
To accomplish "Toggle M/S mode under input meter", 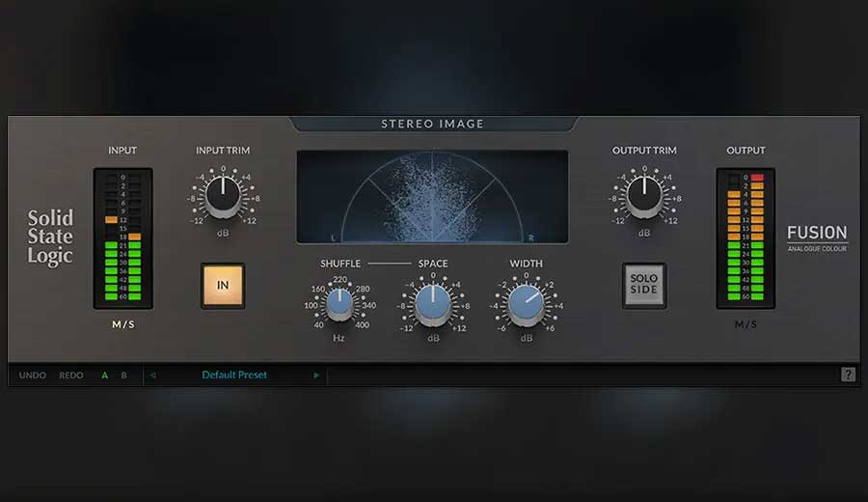I will [x=122, y=324].
